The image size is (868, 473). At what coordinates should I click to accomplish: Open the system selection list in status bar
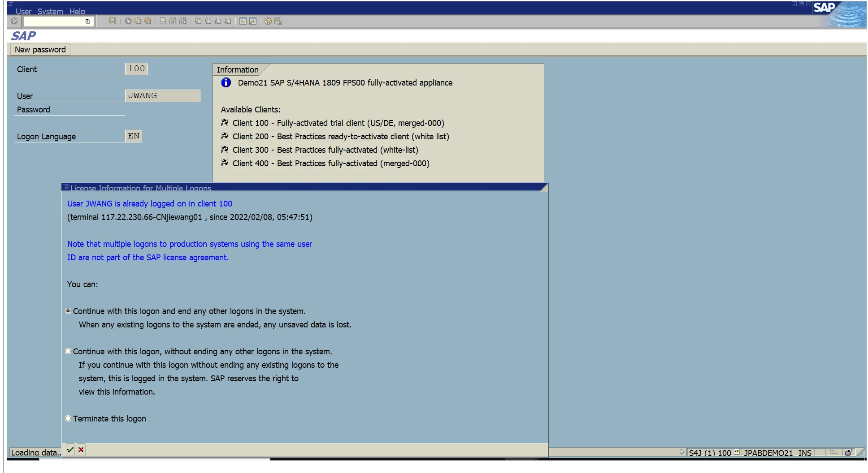736,453
